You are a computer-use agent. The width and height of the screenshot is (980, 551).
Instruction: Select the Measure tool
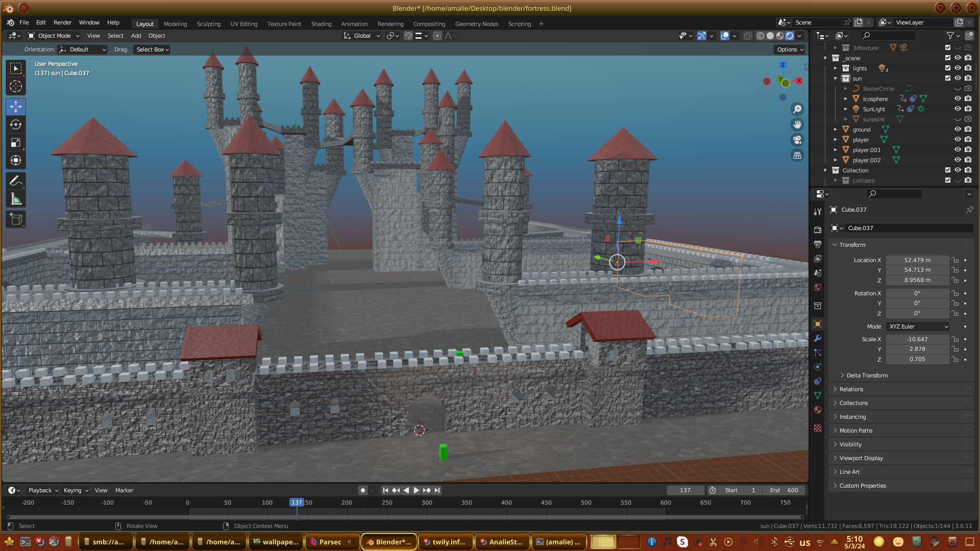tap(16, 199)
